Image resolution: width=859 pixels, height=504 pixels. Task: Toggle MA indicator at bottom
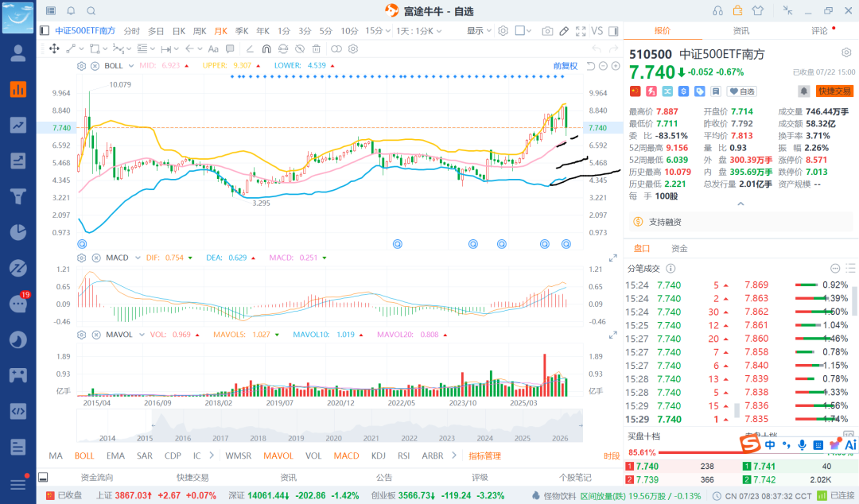click(x=56, y=456)
